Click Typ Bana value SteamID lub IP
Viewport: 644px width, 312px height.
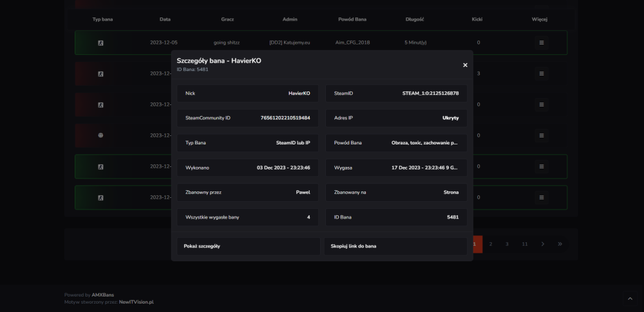(293, 142)
